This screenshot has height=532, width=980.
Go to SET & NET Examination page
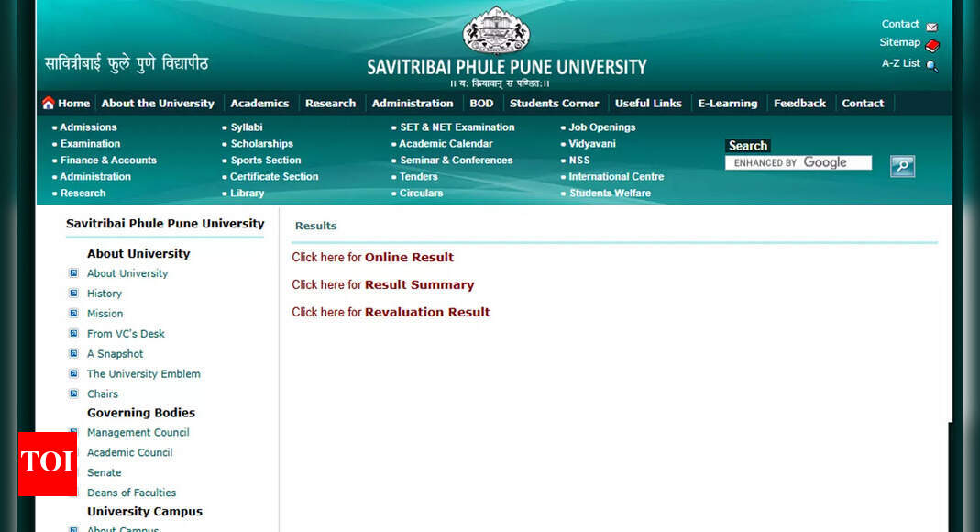click(x=457, y=127)
